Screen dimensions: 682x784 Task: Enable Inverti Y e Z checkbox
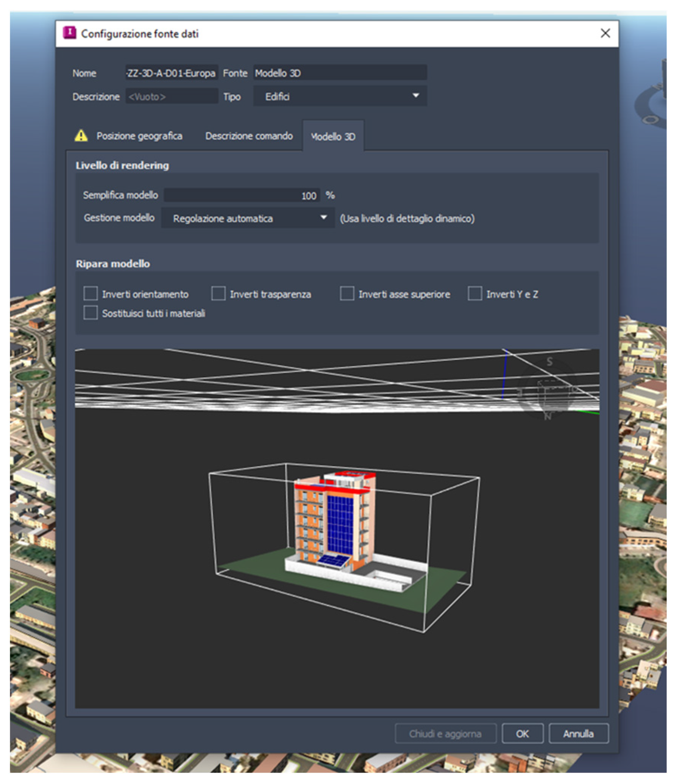click(475, 294)
